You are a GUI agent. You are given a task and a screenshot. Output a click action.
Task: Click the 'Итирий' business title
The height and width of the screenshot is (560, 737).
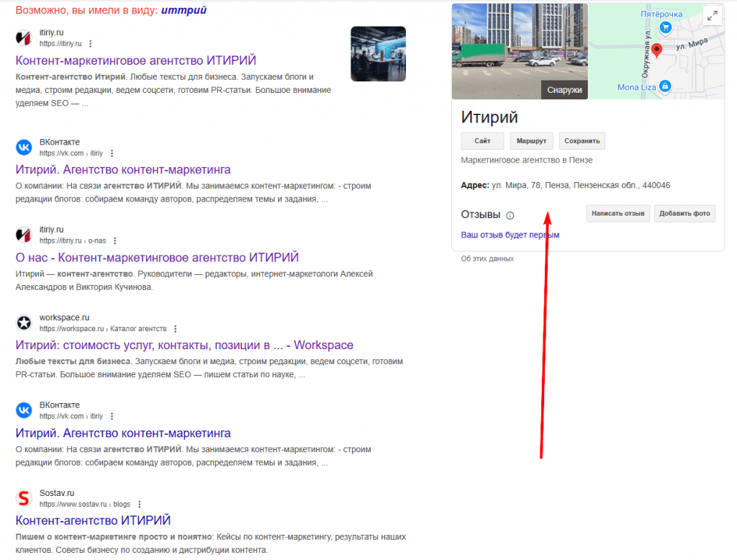[x=489, y=117]
